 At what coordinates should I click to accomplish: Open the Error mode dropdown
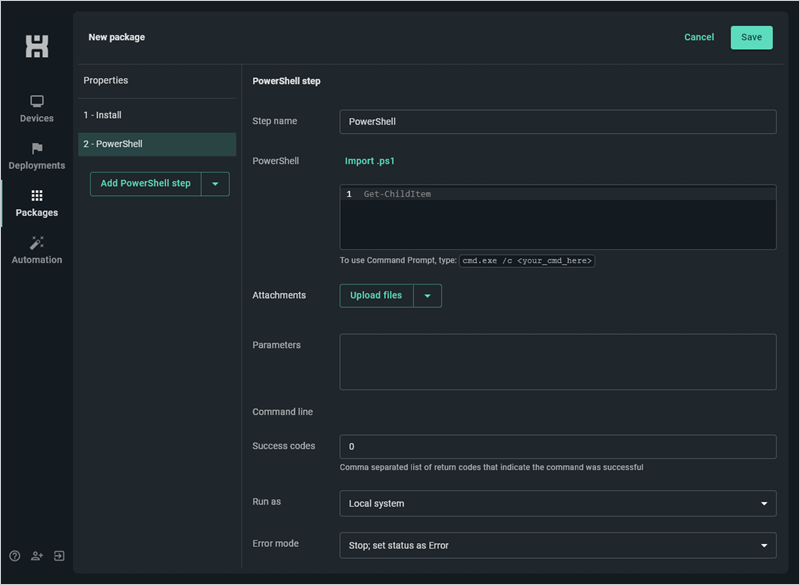tap(558, 545)
